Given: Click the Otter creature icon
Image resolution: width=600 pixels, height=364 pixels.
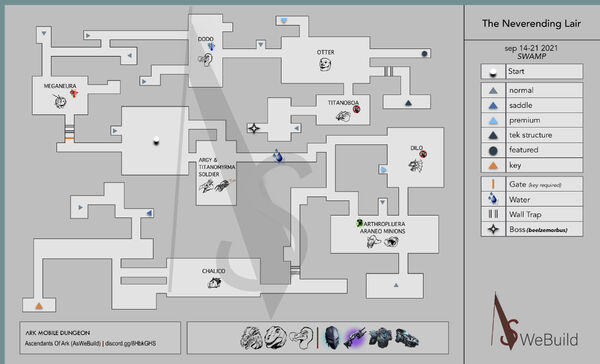Looking at the screenshot, I should 325,64.
